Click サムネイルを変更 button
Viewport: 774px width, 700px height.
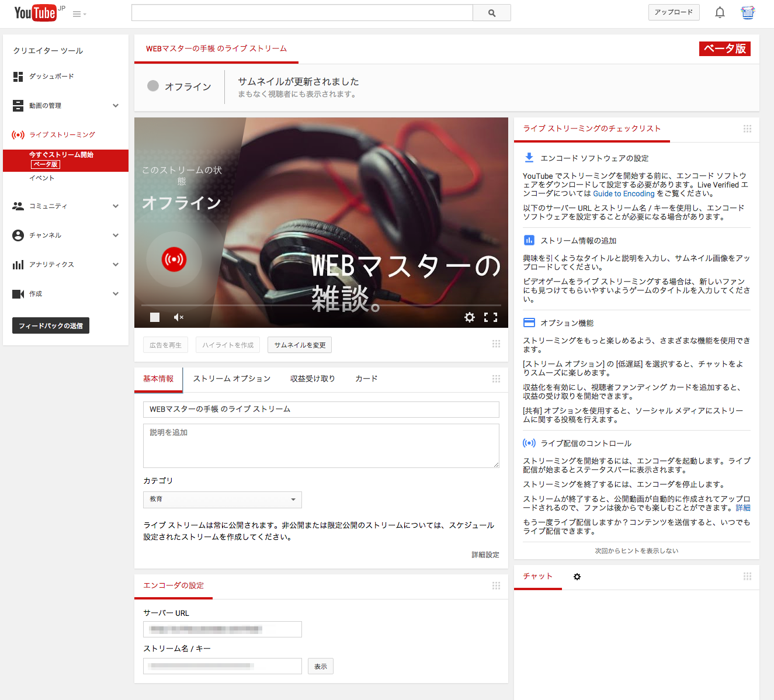300,345
